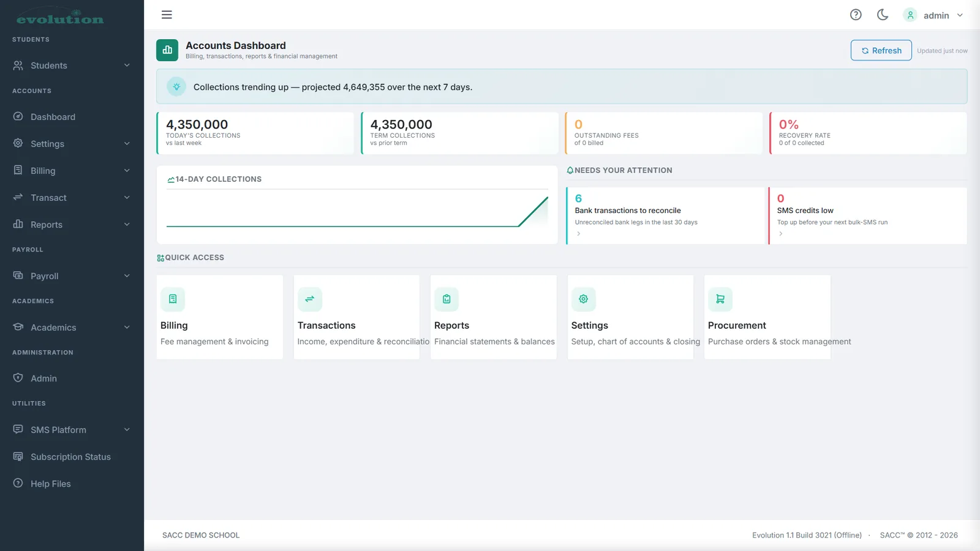Image resolution: width=980 pixels, height=551 pixels.
Task: Click the lightbulb insight icon
Action: click(176, 86)
